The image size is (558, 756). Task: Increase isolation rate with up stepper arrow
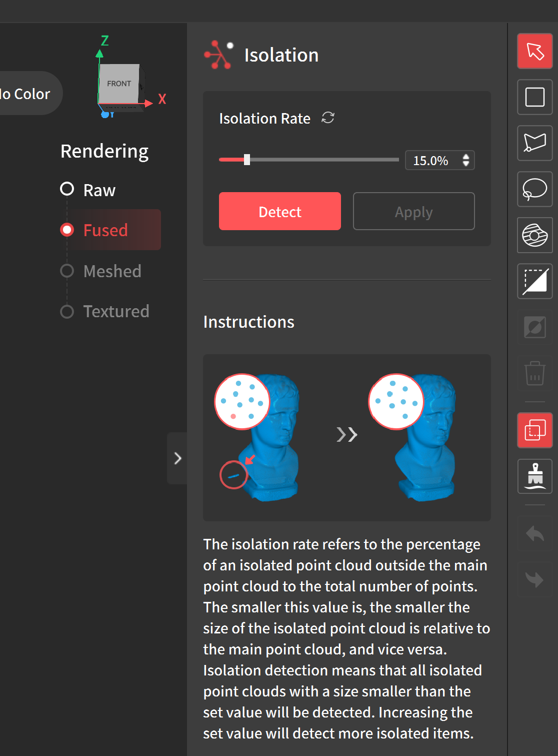(466, 157)
